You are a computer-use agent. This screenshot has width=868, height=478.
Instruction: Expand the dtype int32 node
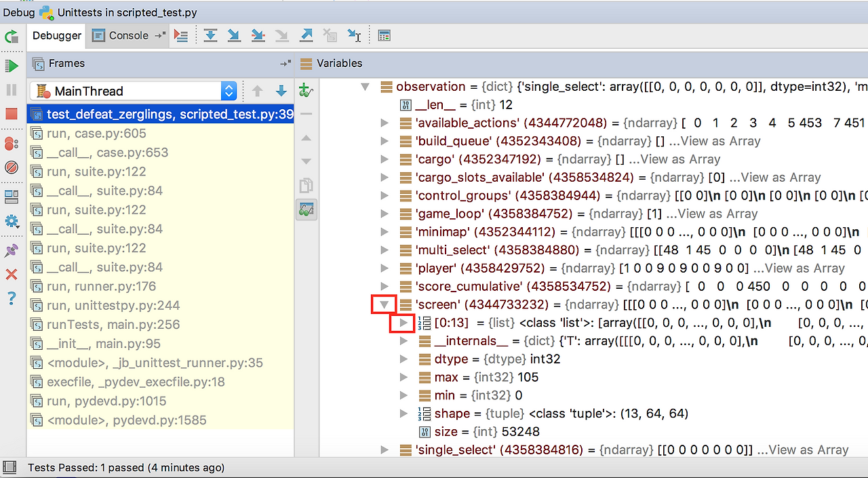(x=403, y=359)
